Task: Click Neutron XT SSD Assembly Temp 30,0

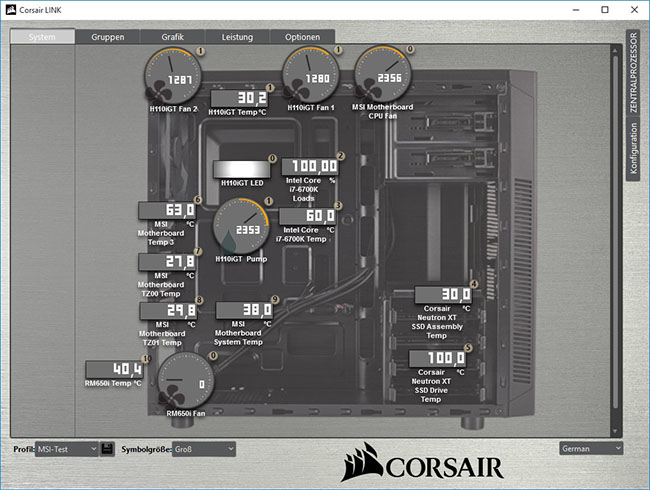Action: [x=443, y=295]
